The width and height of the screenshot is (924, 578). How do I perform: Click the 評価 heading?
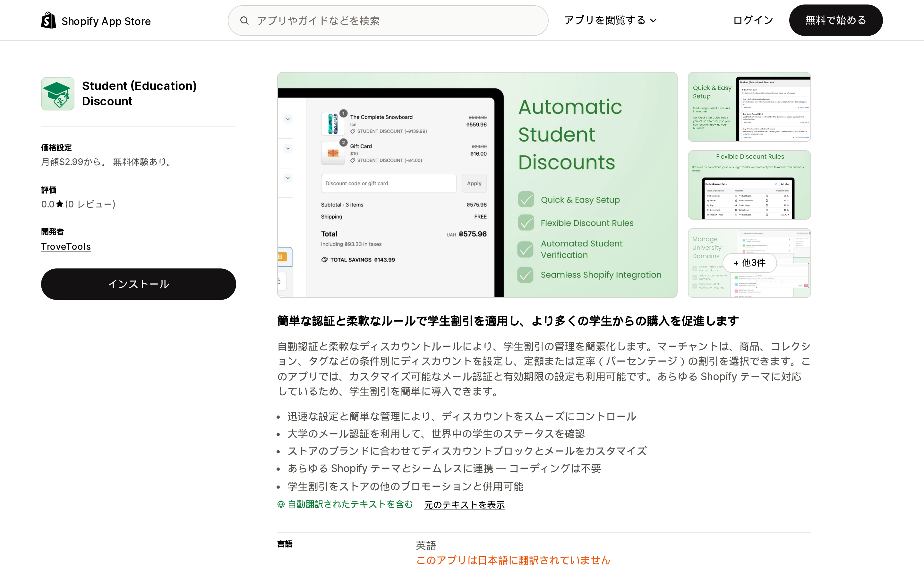click(x=49, y=190)
